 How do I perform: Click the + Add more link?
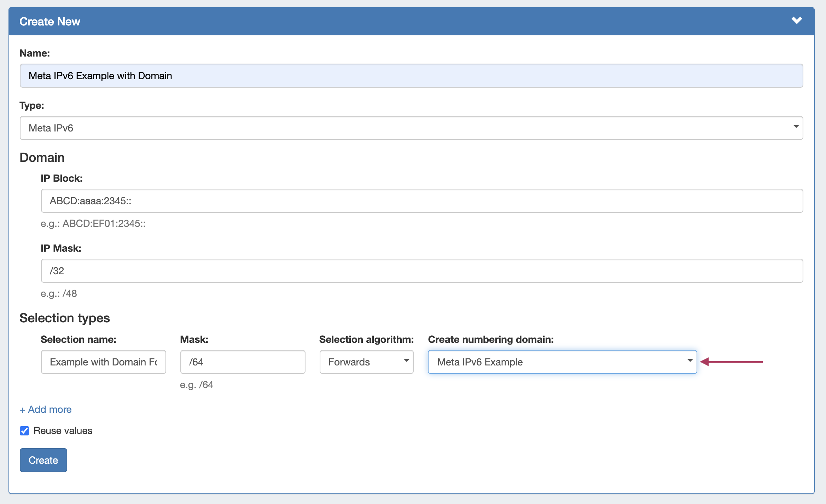46,409
